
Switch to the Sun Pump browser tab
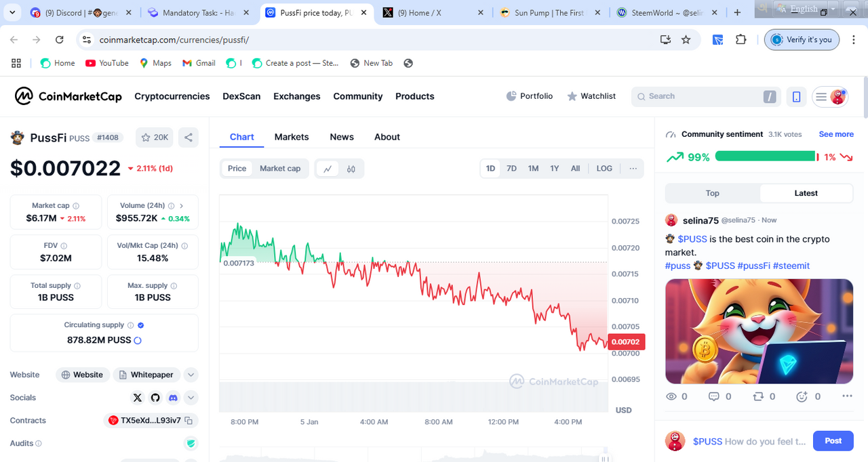(549, 12)
